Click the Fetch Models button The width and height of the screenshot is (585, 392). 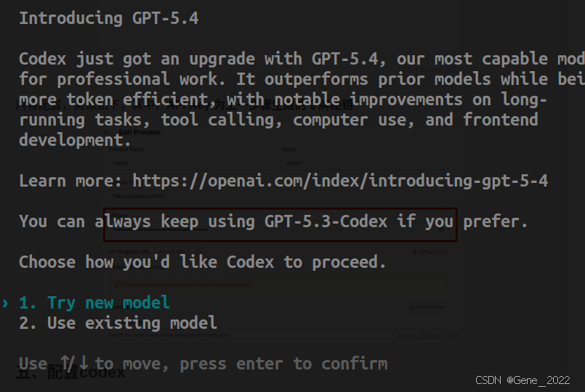[x=427, y=307]
